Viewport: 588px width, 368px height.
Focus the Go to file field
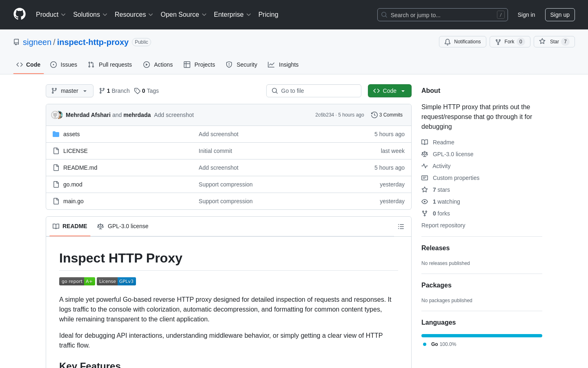point(314,91)
